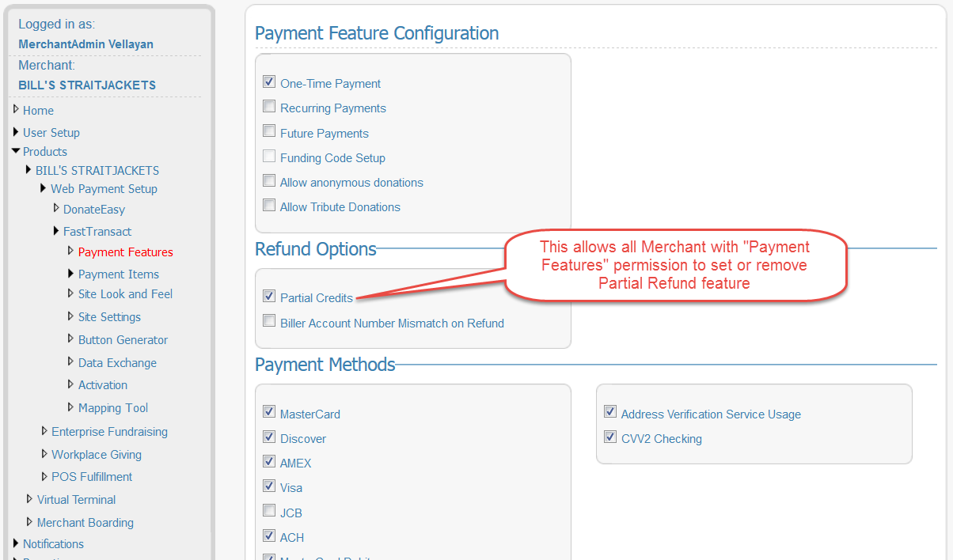The image size is (953, 560).
Task: Open the Payment Features menu item
Action: coord(125,252)
